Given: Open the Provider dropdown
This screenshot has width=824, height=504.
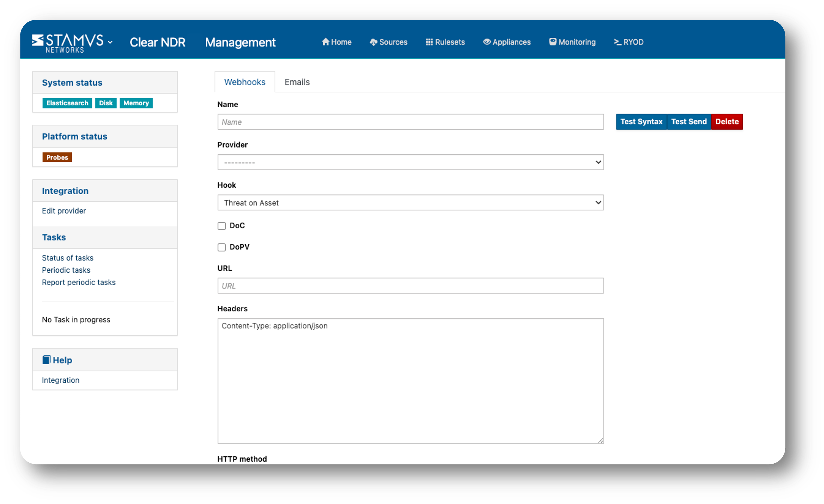Looking at the screenshot, I should pos(410,162).
